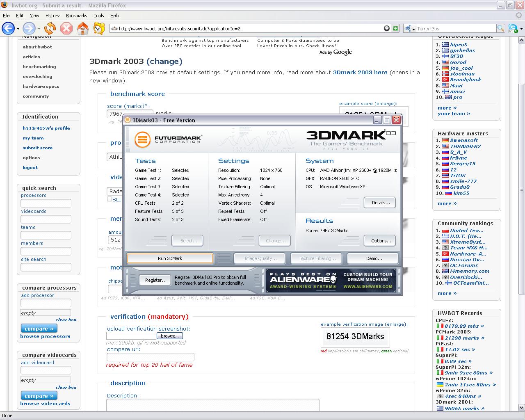Launch the Demo button in 3DMark03
The width and height of the screenshot is (525, 420).
(374, 258)
